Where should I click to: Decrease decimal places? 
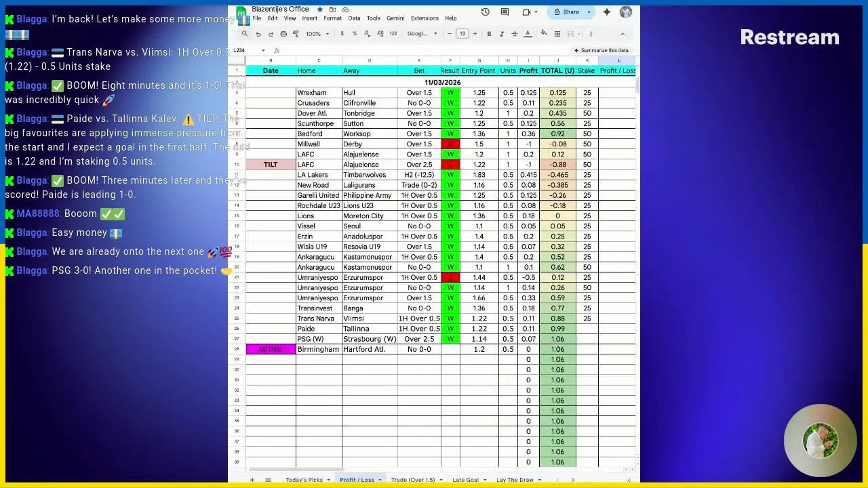click(367, 34)
